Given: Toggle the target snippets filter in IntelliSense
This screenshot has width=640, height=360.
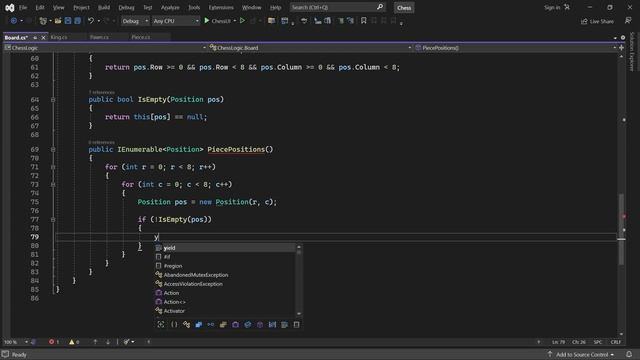Looking at the screenshot, I should click(x=161, y=324).
